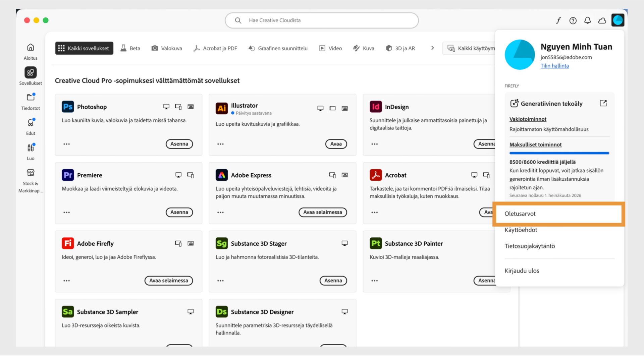Install Substance 3D Stager via Asenna

[333, 281]
